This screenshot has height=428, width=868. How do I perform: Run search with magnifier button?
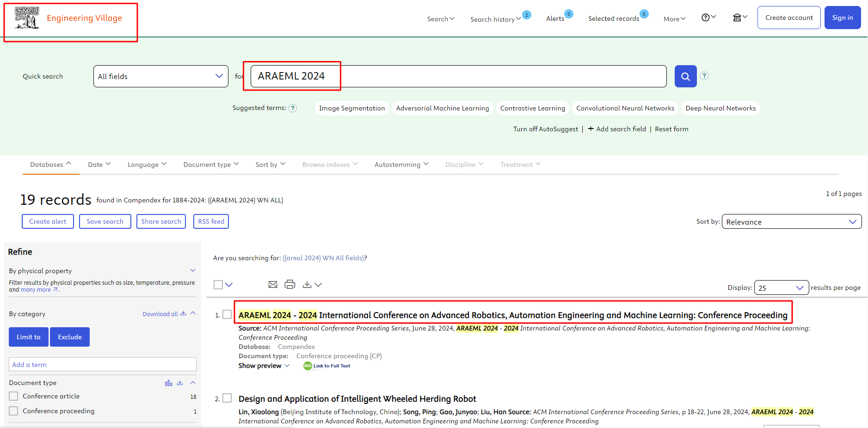coord(685,76)
